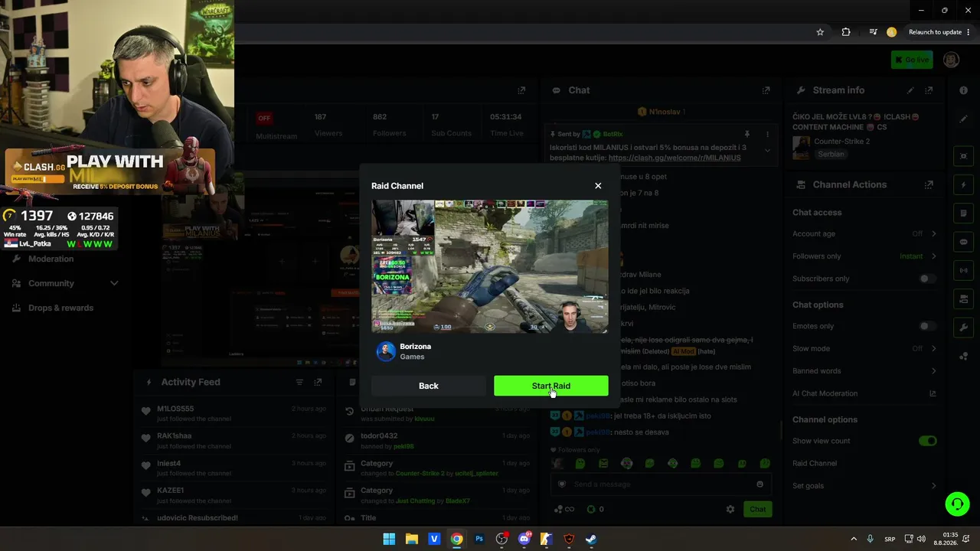Toggle the moderator log note icon in right sidebar
Screen dimensions: 980x551
(x=963, y=214)
